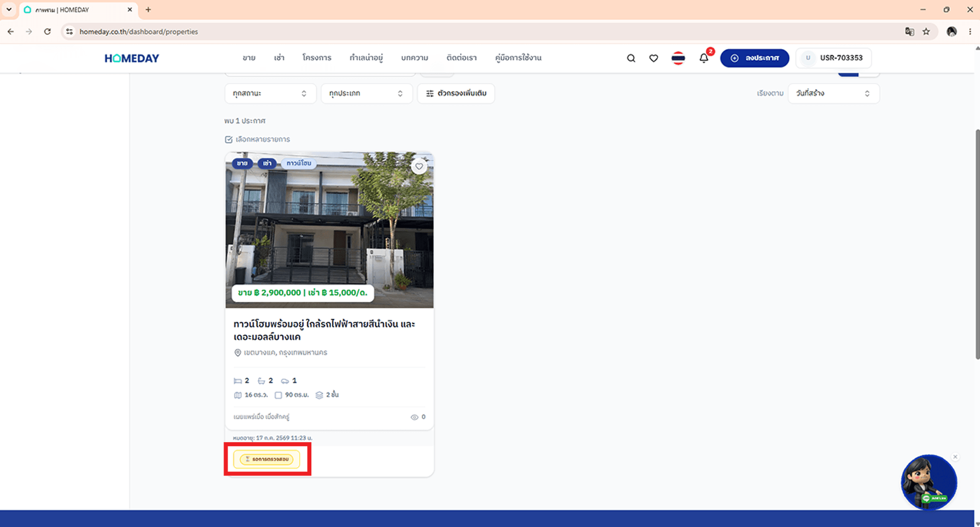Viewport: 980px width, 527px height.
Task: Close the HOMEDAY browser tab
Action: point(130,10)
